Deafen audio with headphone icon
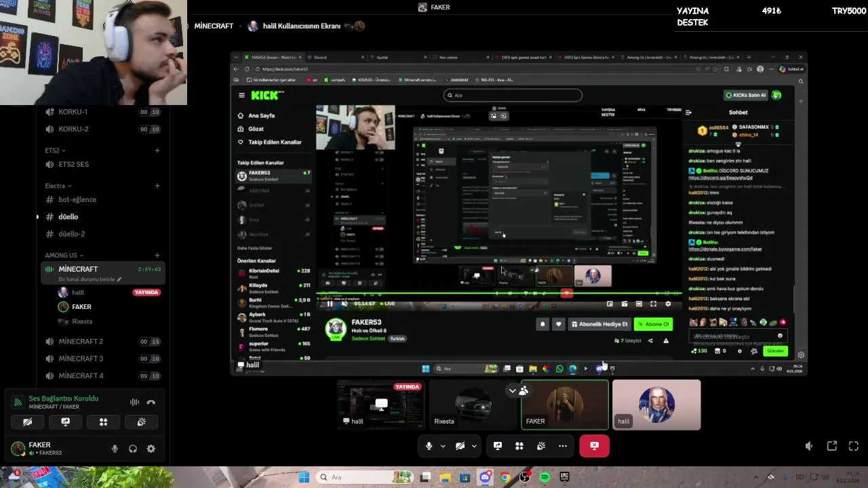 133,449
